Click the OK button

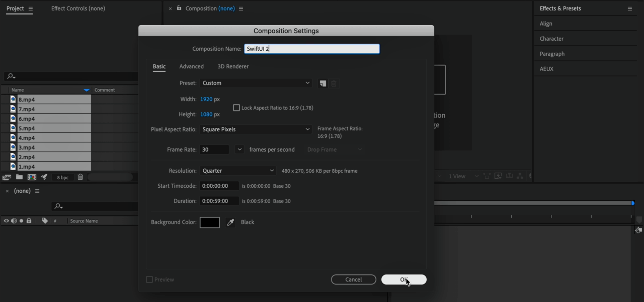pyautogui.click(x=404, y=279)
